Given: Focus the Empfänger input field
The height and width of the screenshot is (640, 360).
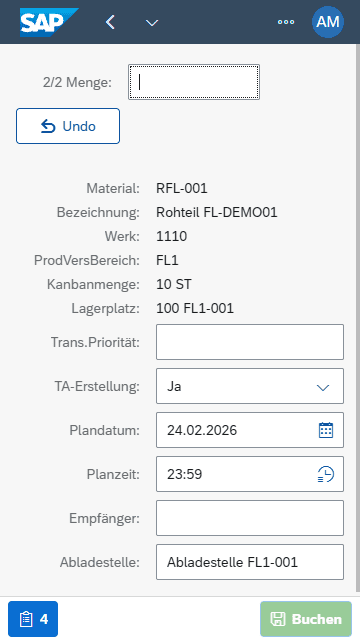Looking at the screenshot, I should tap(250, 518).
